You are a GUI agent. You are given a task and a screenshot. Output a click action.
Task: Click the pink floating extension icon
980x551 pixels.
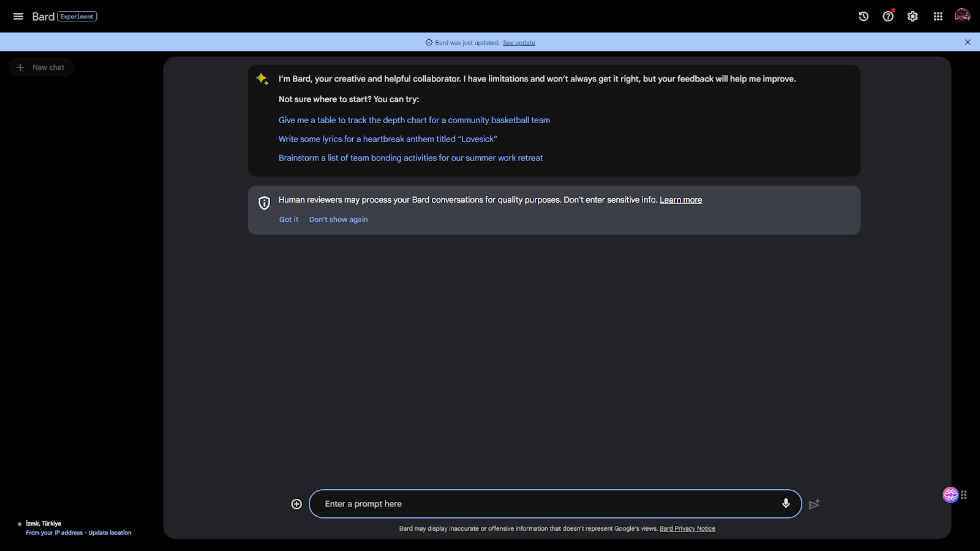click(951, 495)
